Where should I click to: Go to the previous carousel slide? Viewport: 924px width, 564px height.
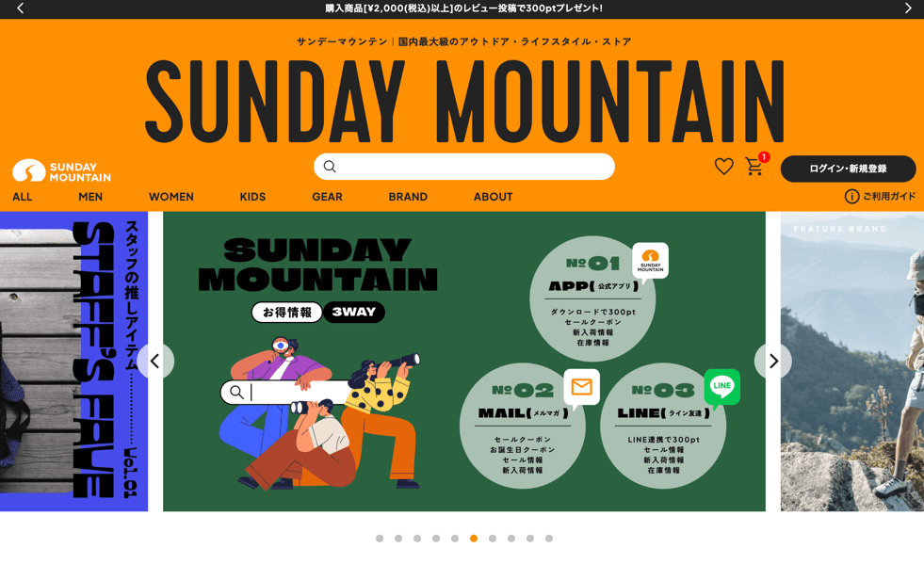[x=155, y=361]
